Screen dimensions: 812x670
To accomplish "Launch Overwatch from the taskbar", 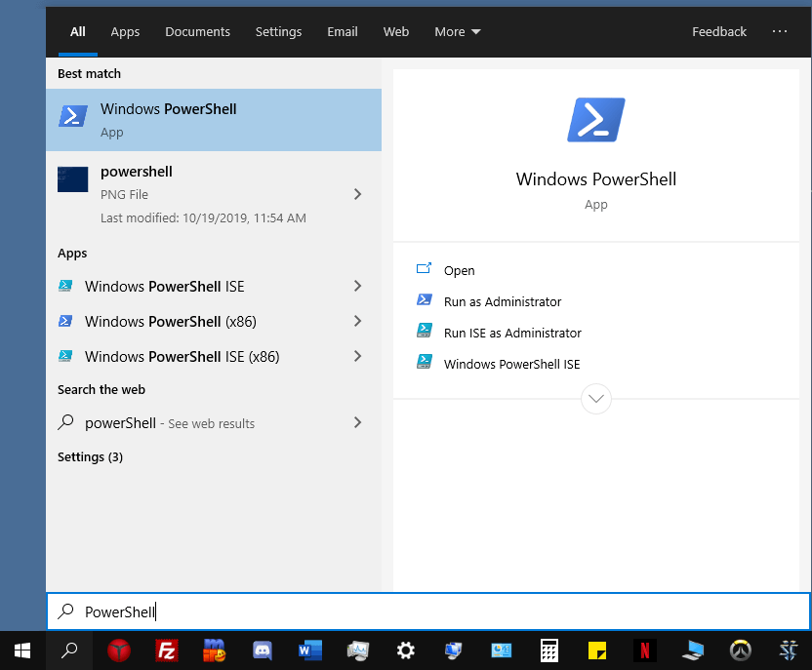I will coord(741,650).
